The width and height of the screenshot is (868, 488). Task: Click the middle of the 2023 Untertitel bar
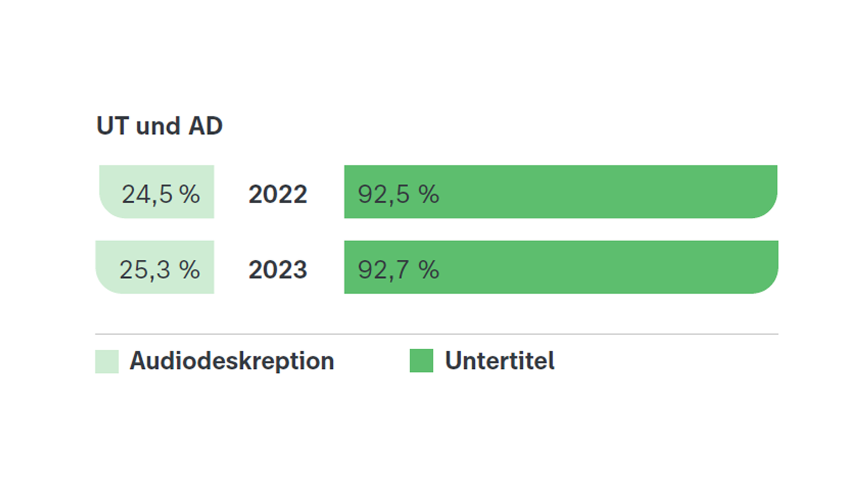pyautogui.click(x=561, y=267)
